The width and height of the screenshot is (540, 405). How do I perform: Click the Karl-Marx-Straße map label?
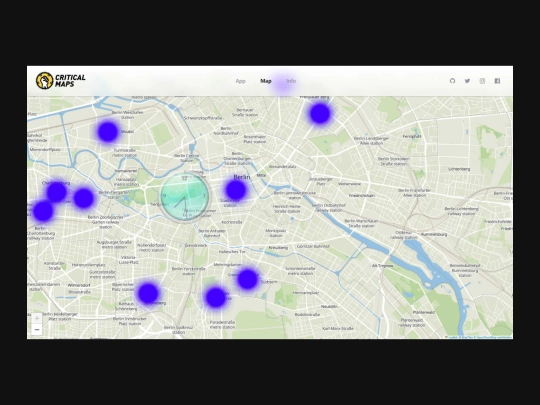pyautogui.click(x=338, y=329)
